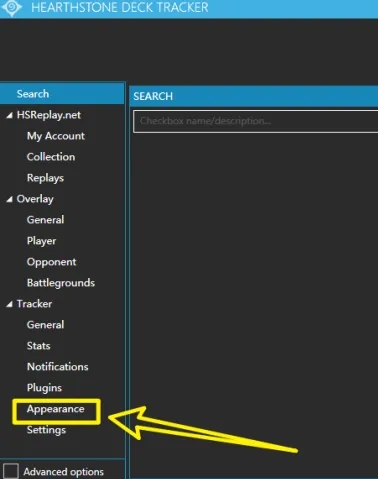Image resolution: width=378 pixels, height=479 pixels.
Task: Open the Appearance settings page
Action: coord(55,409)
